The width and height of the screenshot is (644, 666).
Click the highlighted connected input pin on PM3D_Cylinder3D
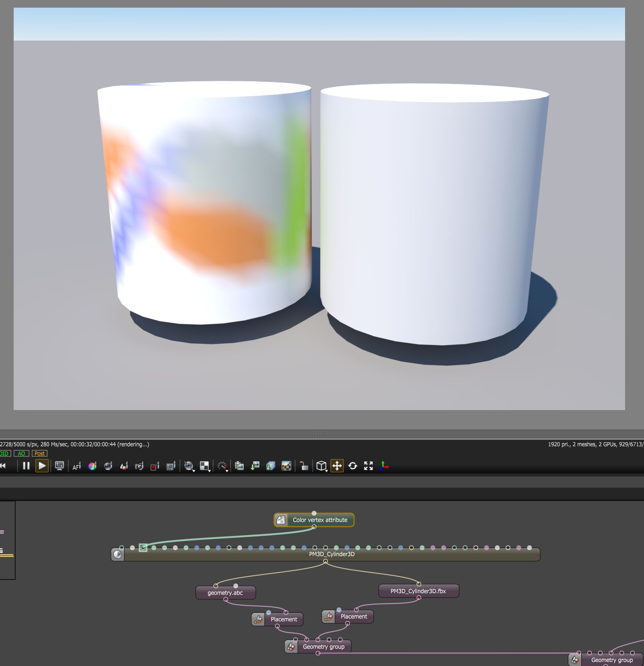(143, 548)
